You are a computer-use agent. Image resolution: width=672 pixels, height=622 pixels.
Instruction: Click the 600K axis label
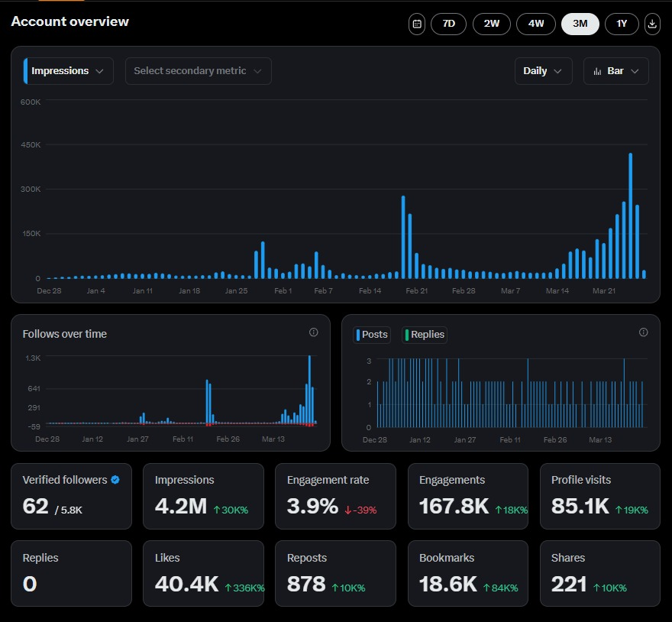coord(31,102)
